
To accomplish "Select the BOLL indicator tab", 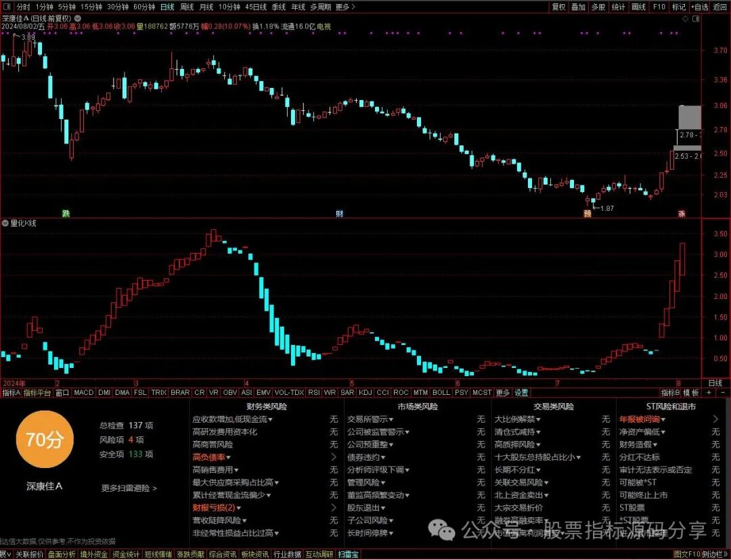I will click(441, 393).
